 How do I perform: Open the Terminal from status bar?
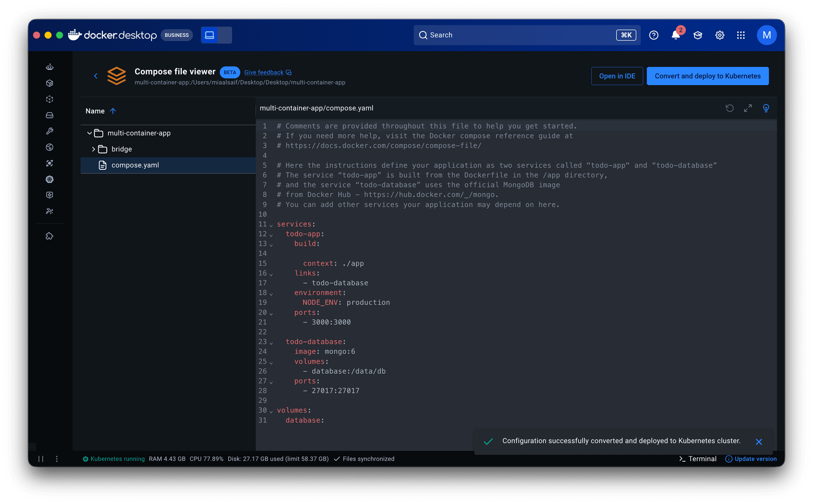[x=697, y=459]
